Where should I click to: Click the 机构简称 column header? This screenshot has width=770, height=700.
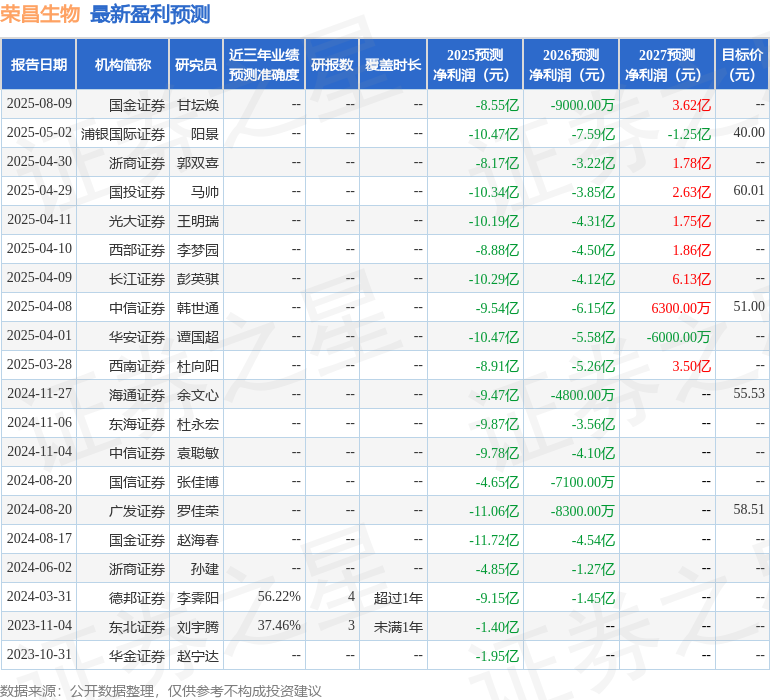click(x=122, y=65)
